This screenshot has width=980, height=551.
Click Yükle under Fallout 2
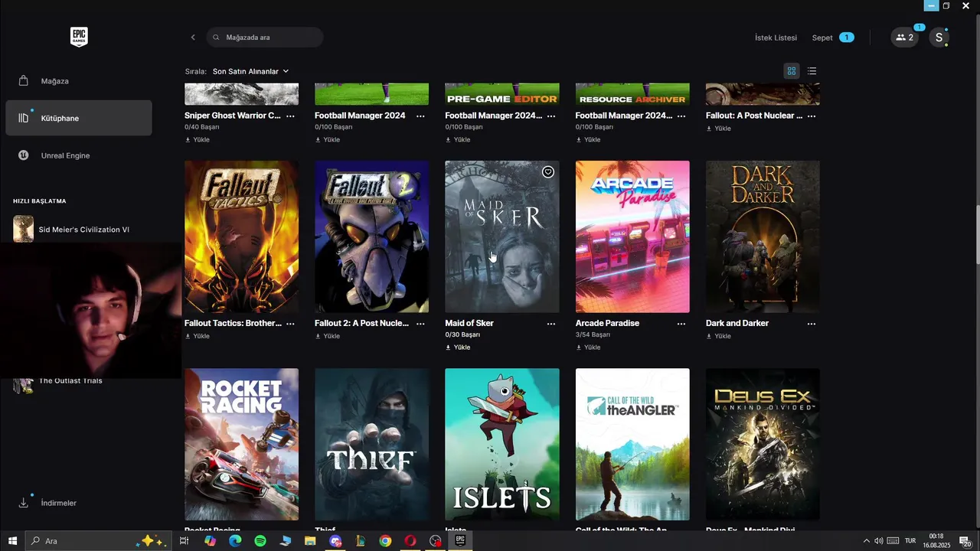(328, 336)
